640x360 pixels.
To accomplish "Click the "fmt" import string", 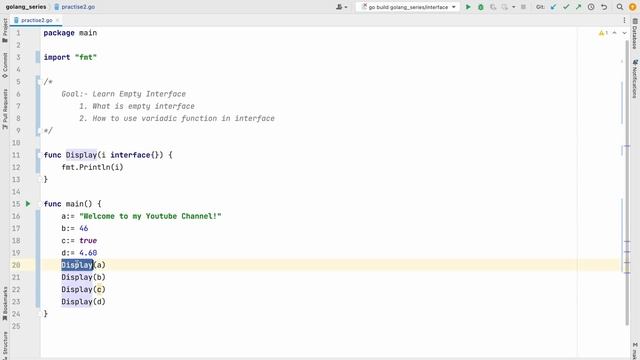I will coord(86,57).
